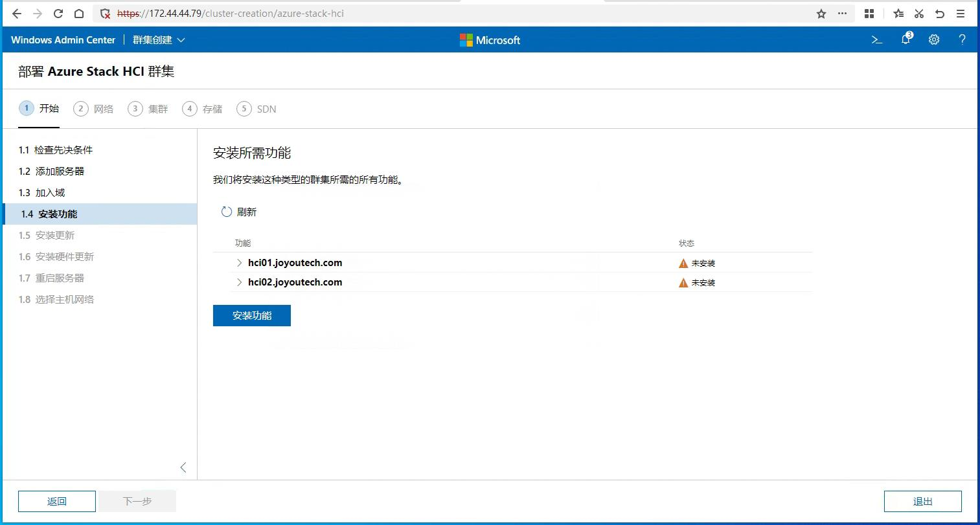
Task: Bookmark this page with the star icon
Action: pos(821,14)
